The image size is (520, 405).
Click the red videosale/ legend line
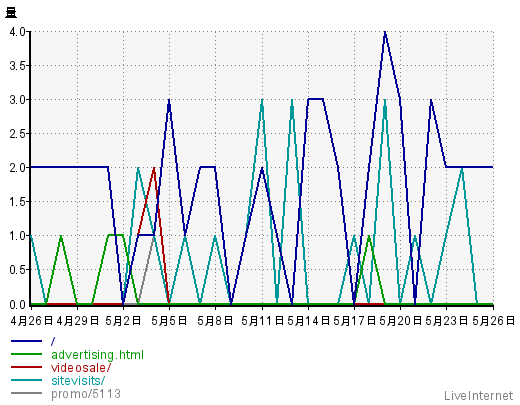pyautogui.click(x=26, y=367)
